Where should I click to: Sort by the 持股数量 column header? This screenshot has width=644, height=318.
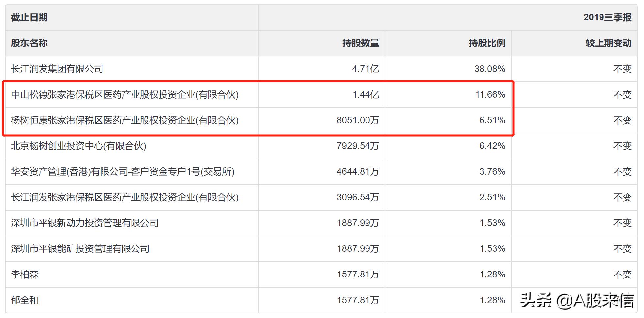361,43
